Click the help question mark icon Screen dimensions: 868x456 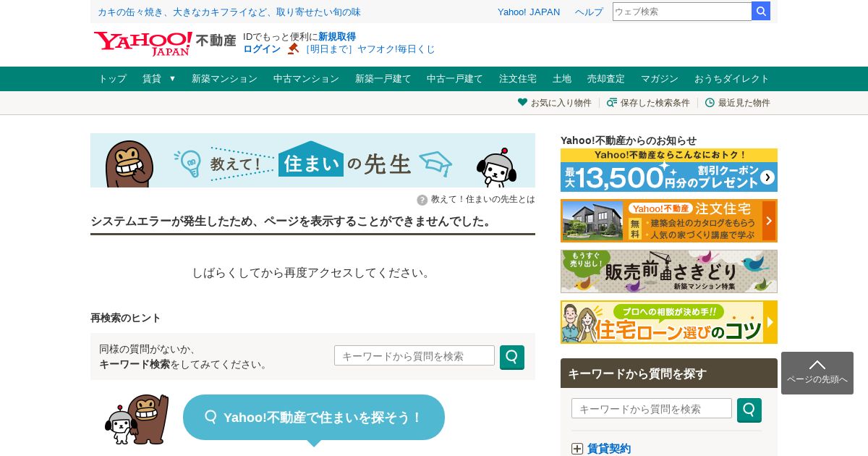point(422,200)
